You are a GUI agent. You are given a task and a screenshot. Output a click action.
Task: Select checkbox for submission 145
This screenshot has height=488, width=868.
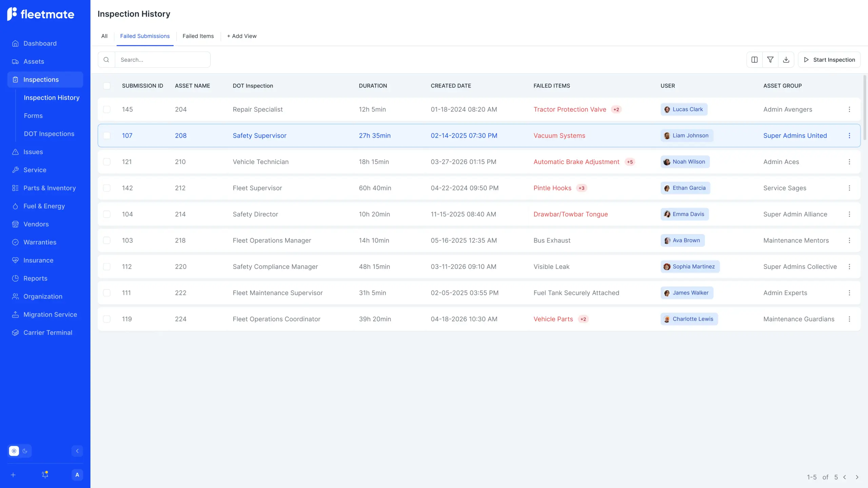106,109
